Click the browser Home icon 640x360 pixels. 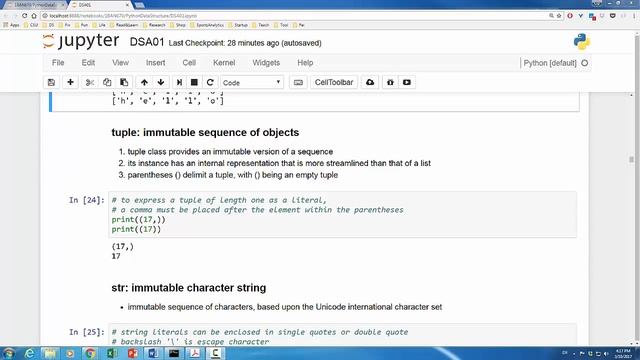point(34,16)
